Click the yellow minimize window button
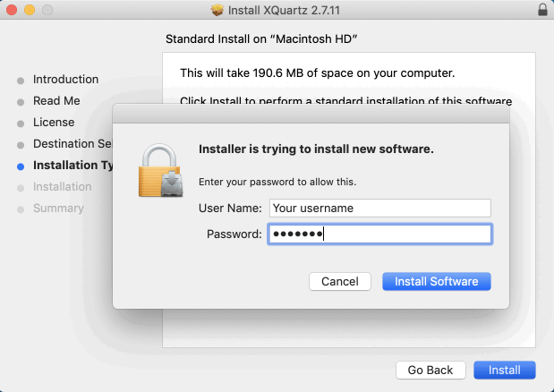The height and width of the screenshot is (392, 554). (x=30, y=10)
